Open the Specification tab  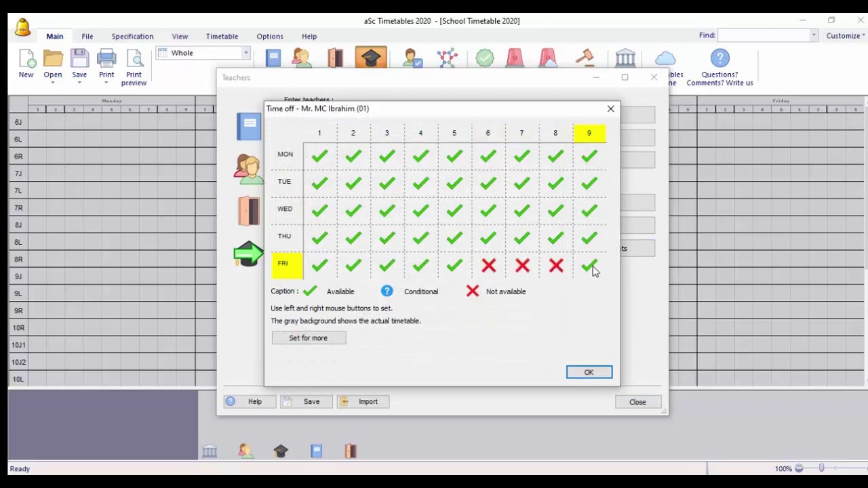(x=132, y=36)
